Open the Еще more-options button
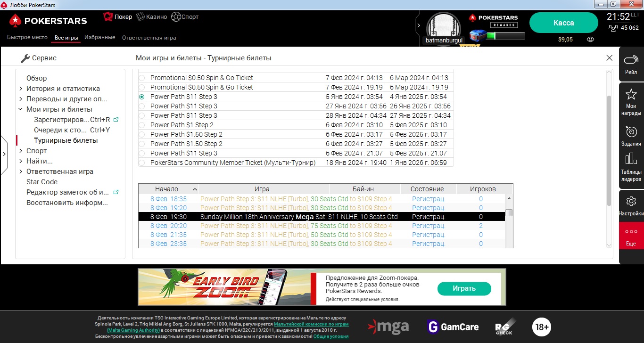Screen dimensions: 644x343 [631, 236]
